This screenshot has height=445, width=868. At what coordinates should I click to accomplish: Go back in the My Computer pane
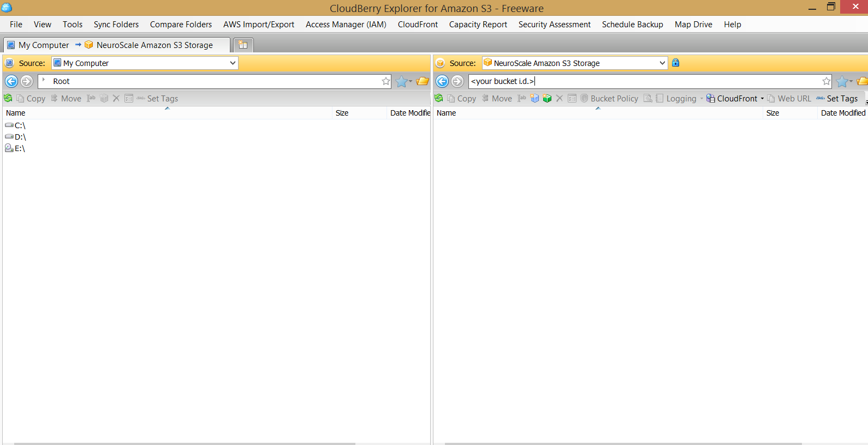point(11,81)
